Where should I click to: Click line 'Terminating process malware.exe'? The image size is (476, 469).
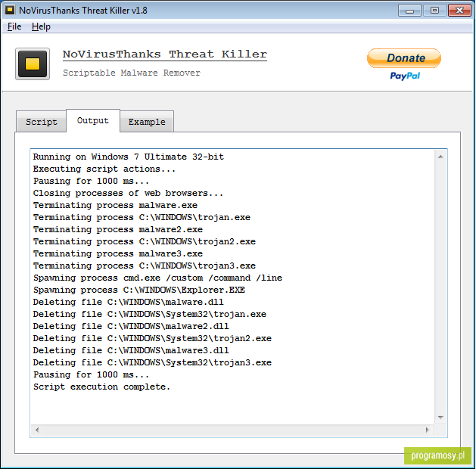point(115,206)
